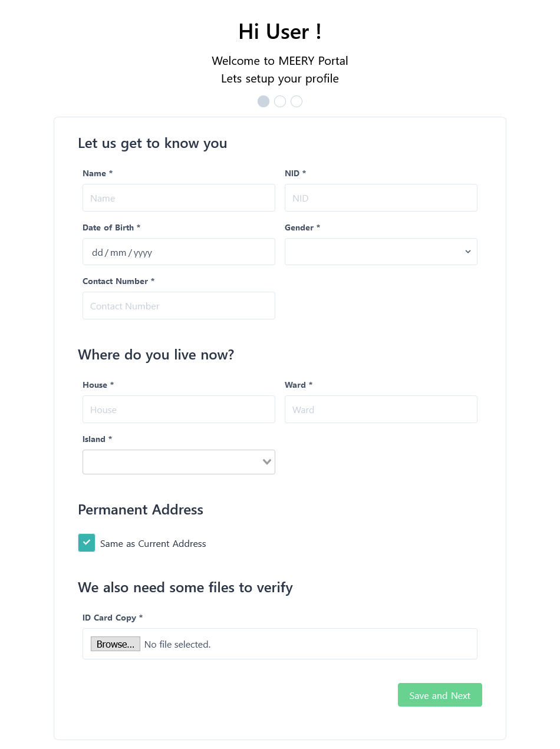Click into the Ward input field
560x749 pixels.
[381, 410]
